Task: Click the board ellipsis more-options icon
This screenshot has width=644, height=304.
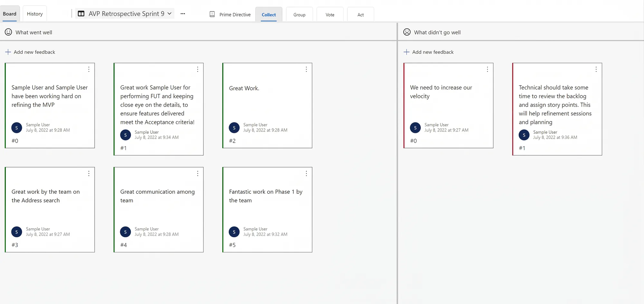Action: click(x=183, y=14)
